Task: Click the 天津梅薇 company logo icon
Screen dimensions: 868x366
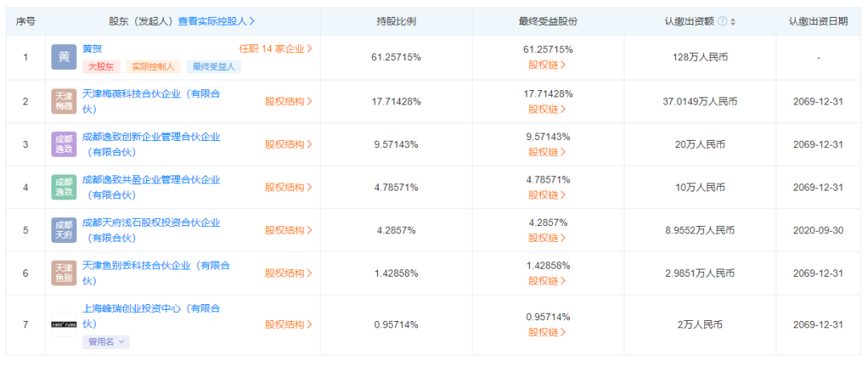Action: point(63,101)
